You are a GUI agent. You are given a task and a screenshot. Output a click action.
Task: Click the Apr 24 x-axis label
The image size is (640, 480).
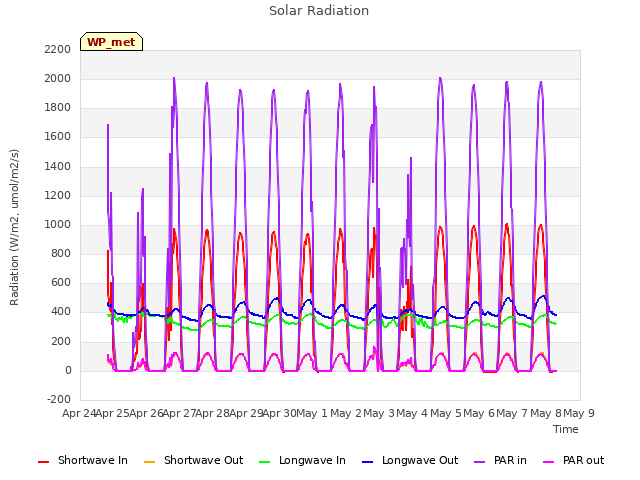click(79, 413)
